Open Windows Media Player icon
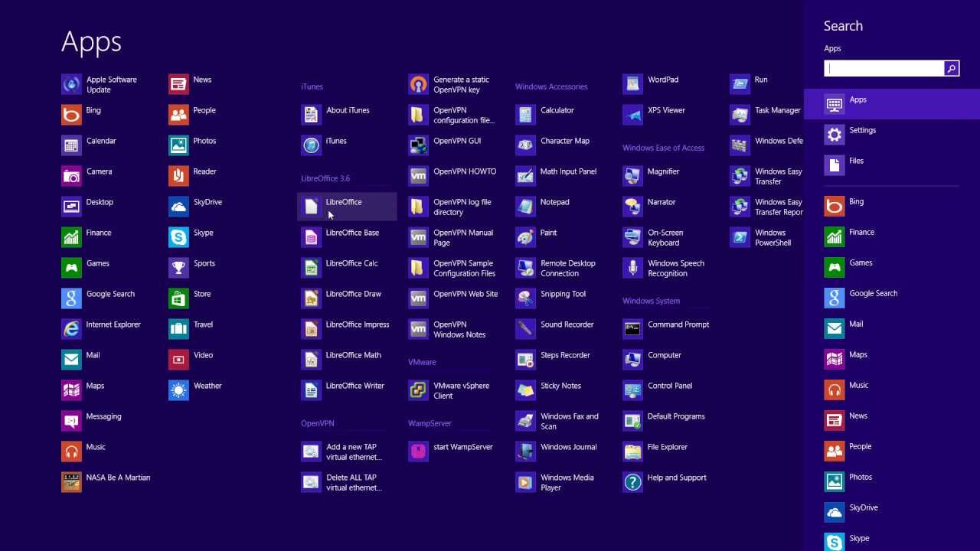The height and width of the screenshot is (551, 980). click(525, 482)
